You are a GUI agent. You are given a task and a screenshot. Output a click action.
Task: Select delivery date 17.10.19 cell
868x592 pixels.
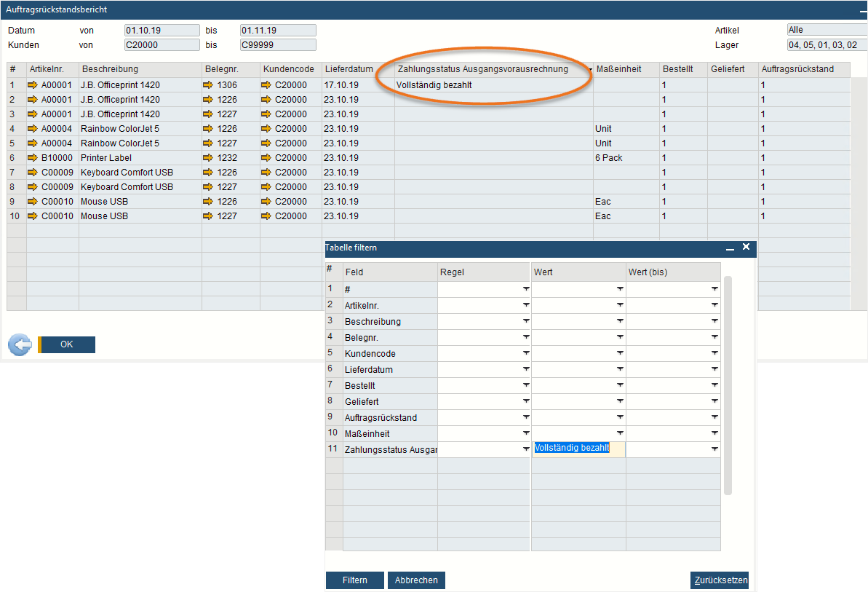click(x=358, y=84)
